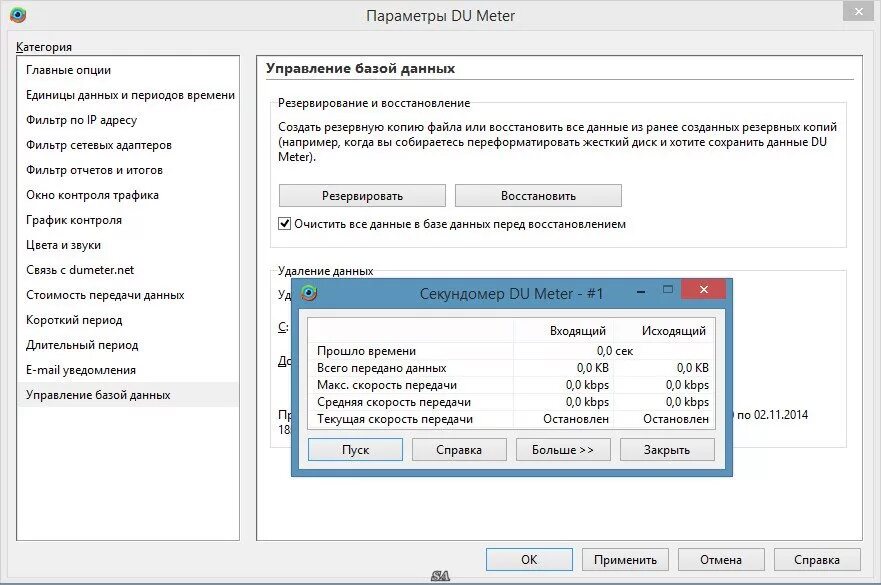Toggle the Очистить все данные checkbox
This screenshot has width=881, height=585.
click(285, 224)
